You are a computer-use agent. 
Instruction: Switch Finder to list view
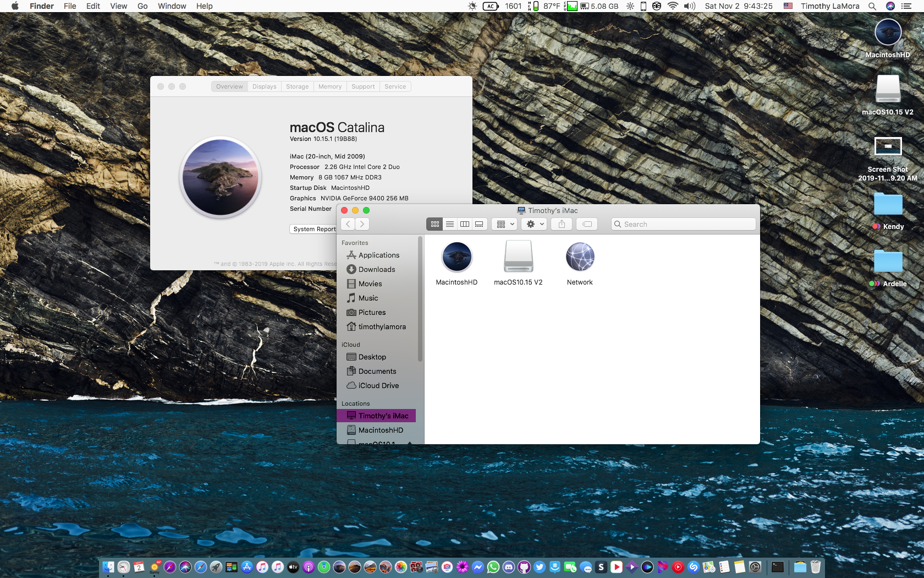click(450, 224)
